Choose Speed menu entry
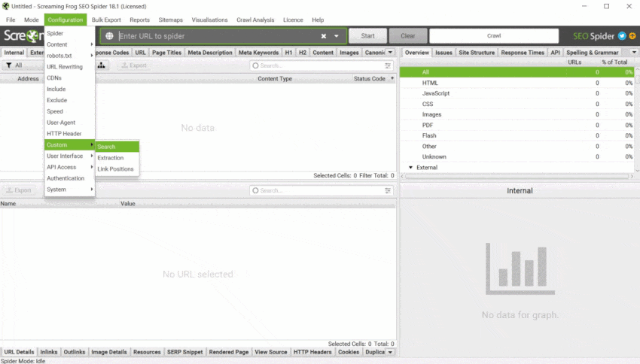640x364 pixels. pos(70,111)
